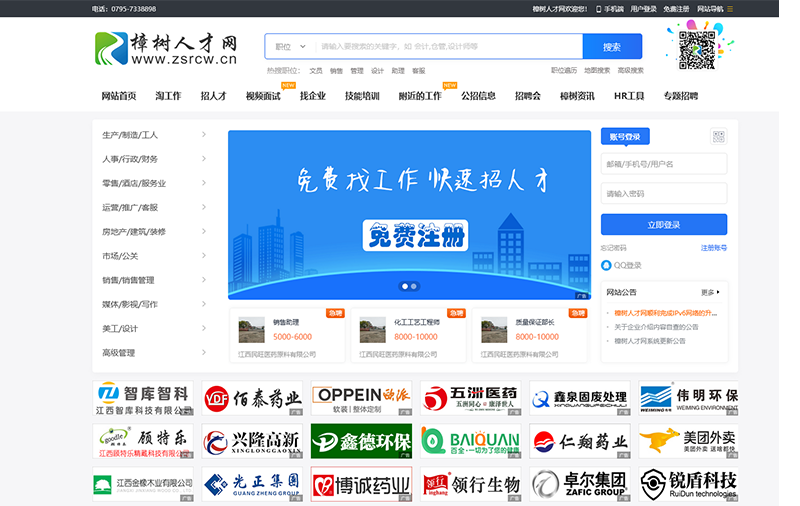Screen dimensions: 800x506
Task: Open the 注册账号 link
Action: click(714, 248)
